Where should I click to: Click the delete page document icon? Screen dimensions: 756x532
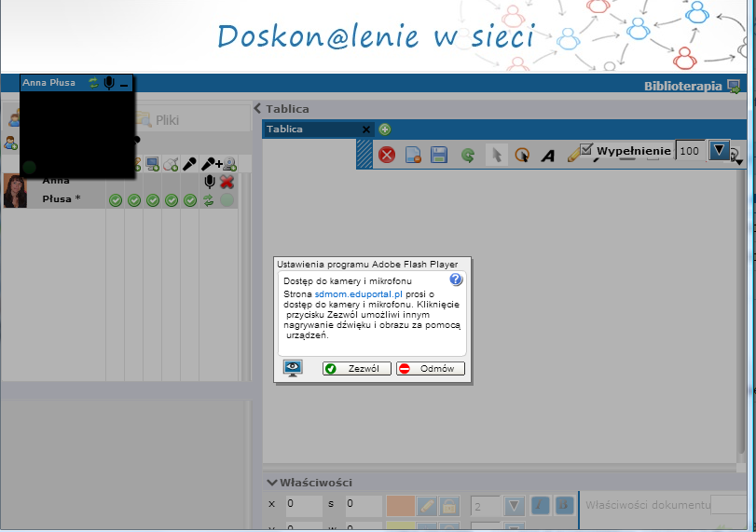tap(413, 156)
